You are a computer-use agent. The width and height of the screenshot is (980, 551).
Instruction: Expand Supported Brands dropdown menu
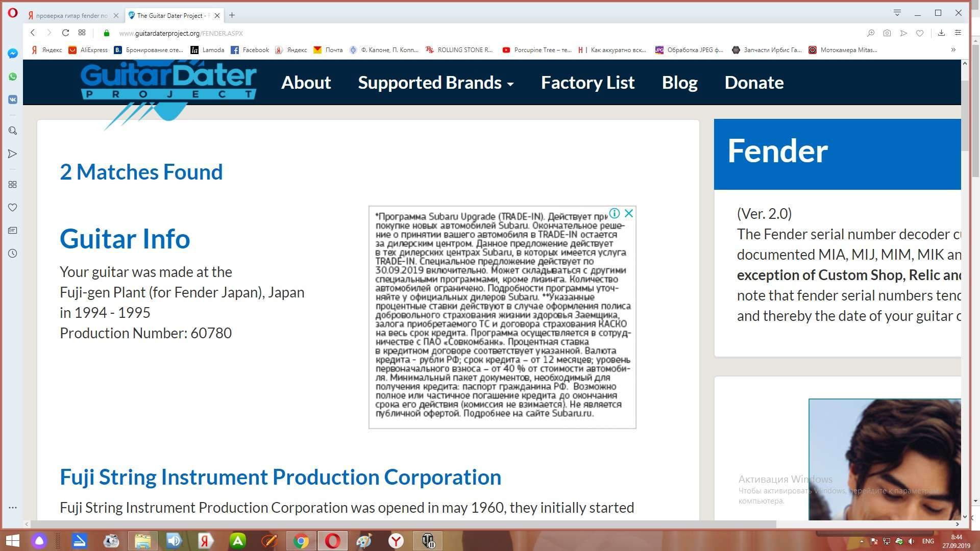435,83
